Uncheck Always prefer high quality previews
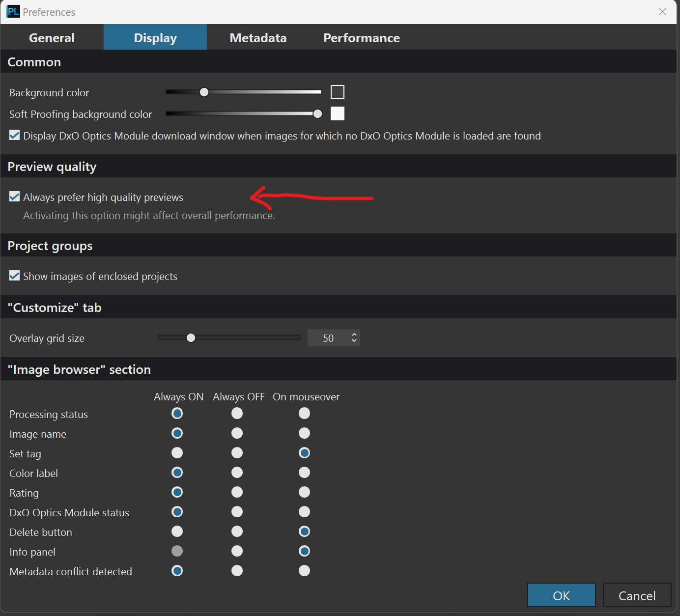Image resolution: width=680 pixels, height=616 pixels. [x=15, y=196]
